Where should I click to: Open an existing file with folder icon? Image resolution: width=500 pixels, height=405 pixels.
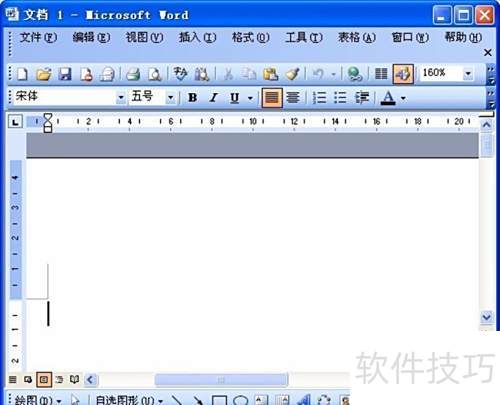pyautogui.click(x=44, y=74)
